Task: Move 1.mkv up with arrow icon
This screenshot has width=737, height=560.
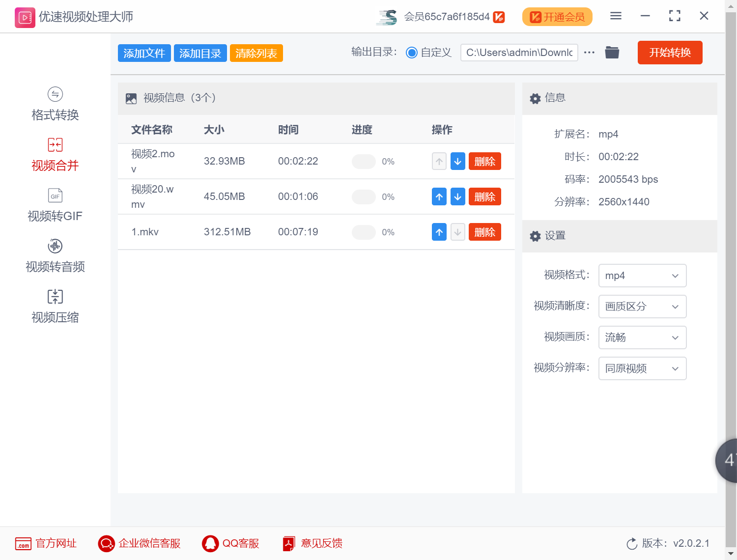Action: pyautogui.click(x=439, y=232)
